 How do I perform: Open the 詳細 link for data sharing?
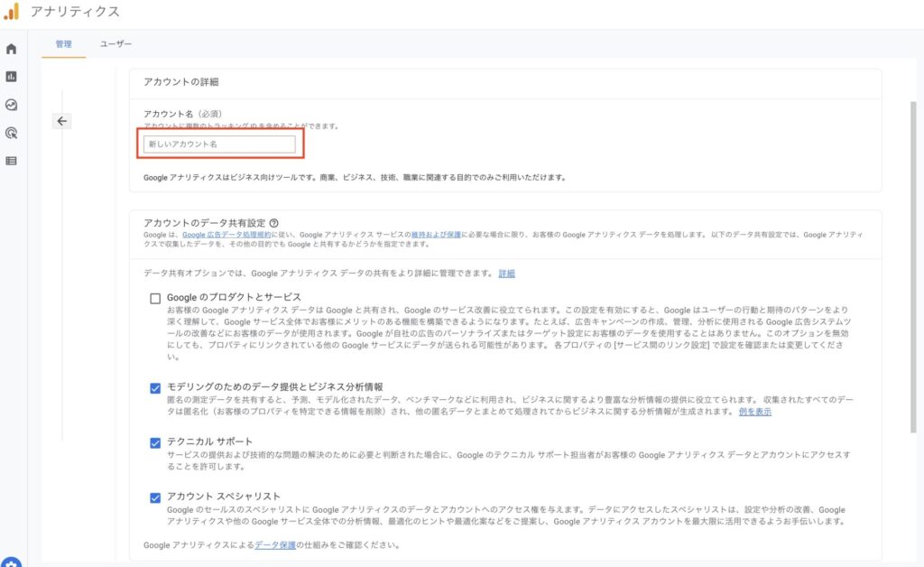tap(507, 274)
